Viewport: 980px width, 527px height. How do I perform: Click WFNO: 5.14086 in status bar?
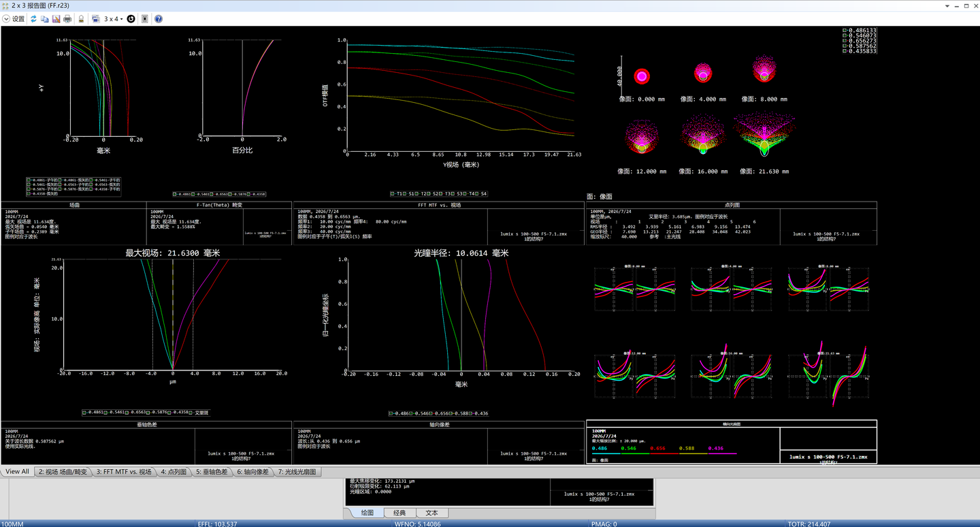click(417, 524)
